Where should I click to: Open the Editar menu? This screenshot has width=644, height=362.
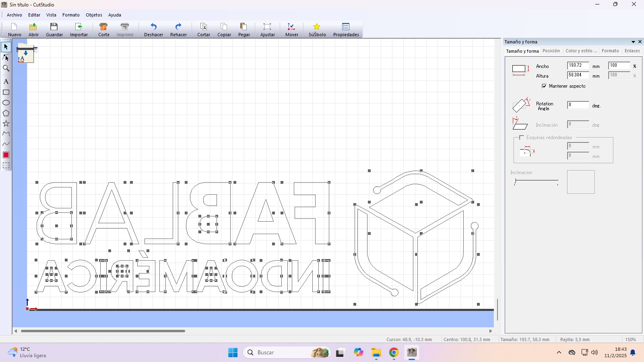[x=34, y=15]
